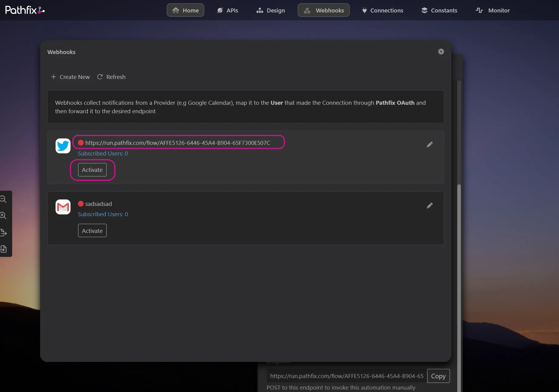Click the export icon in left sidebar
559x392 pixels.
(3, 233)
